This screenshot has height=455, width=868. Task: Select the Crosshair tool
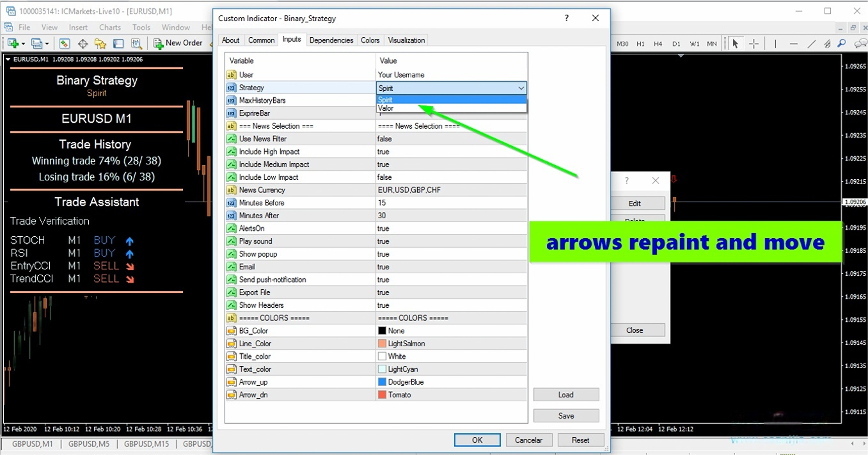(x=754, y=44)
